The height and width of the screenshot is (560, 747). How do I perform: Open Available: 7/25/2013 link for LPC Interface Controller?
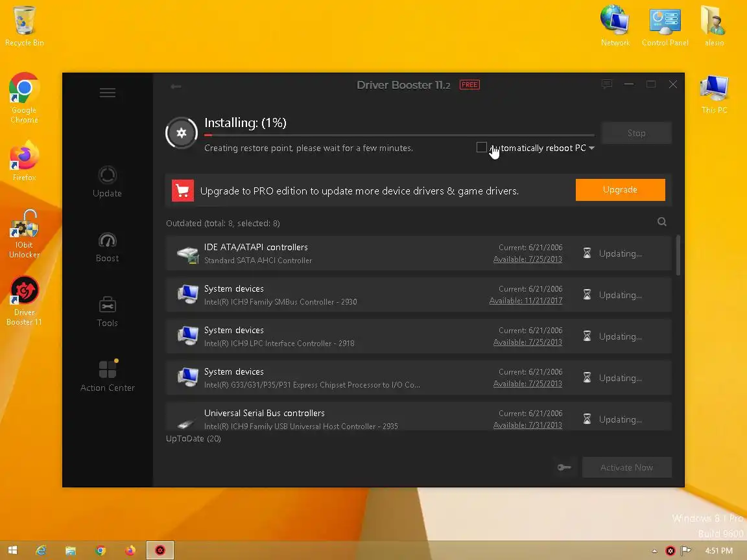pos(527,342)
